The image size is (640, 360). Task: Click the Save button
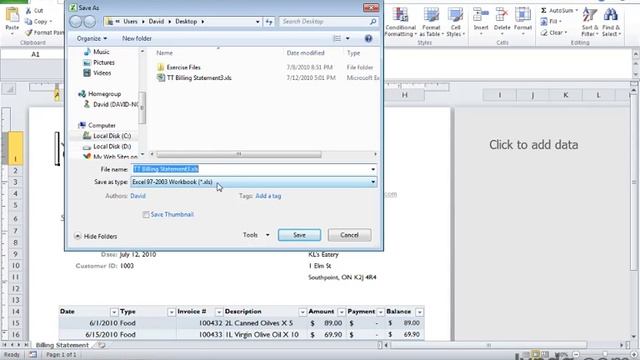click(x=299, y=235)
